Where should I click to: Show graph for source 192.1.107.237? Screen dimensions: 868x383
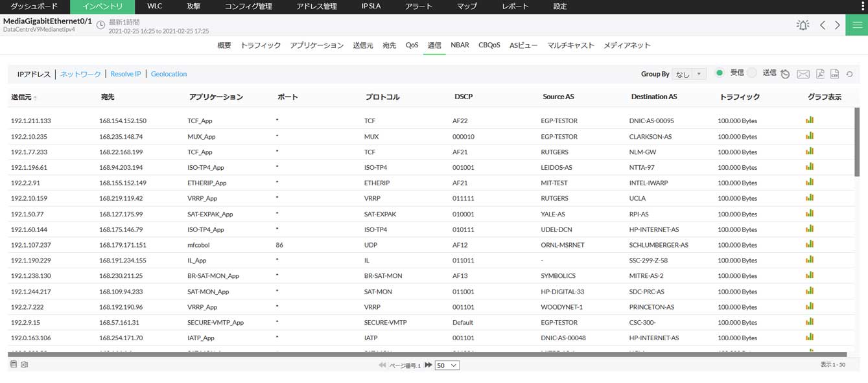[x=810, y=244]
